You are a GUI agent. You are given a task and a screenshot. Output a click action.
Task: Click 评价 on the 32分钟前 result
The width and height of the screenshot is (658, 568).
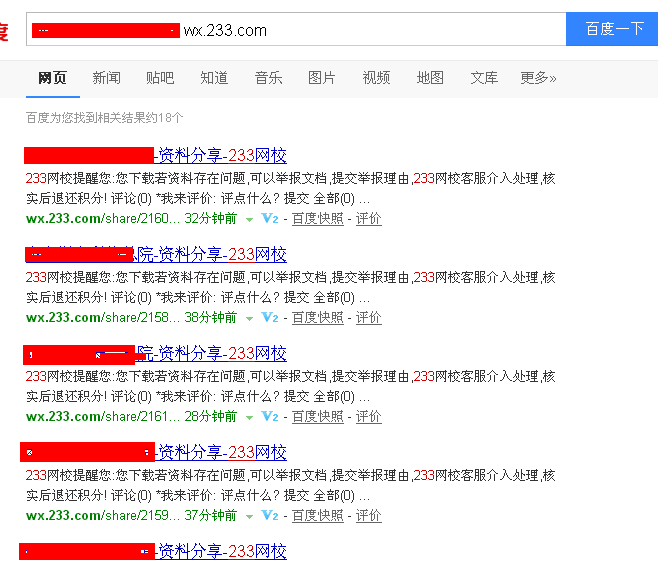click(x=368, y=219)
